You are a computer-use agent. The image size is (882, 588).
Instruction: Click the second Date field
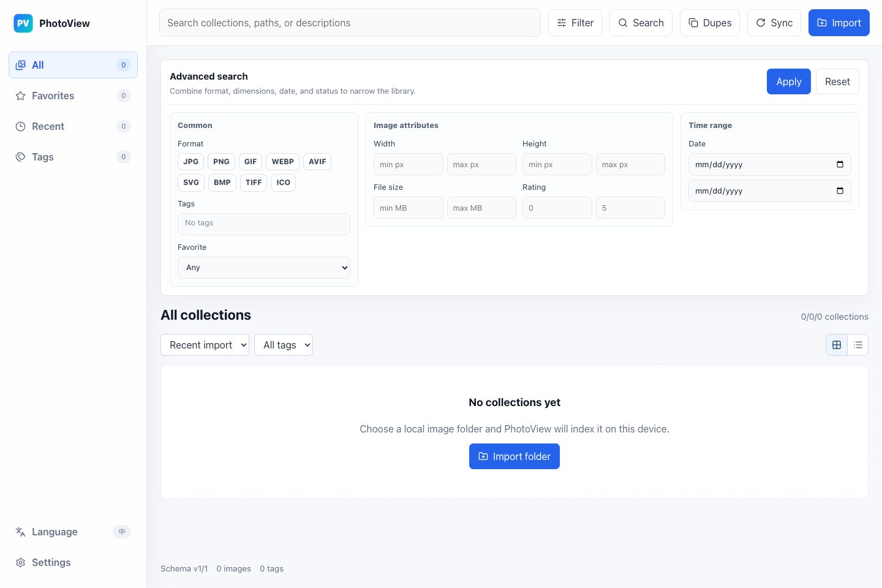tap(770, 190)
